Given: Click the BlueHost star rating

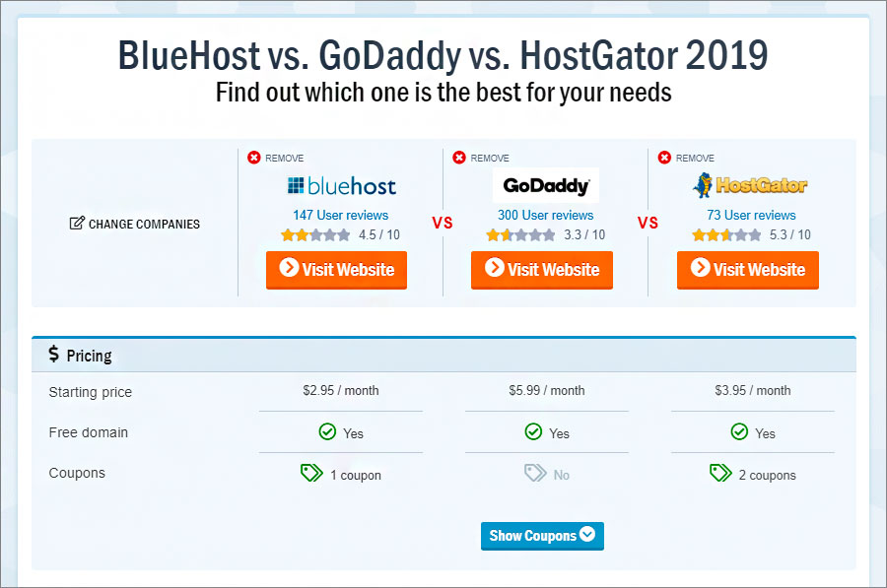Looking at the screenshot, I should 315,234.
